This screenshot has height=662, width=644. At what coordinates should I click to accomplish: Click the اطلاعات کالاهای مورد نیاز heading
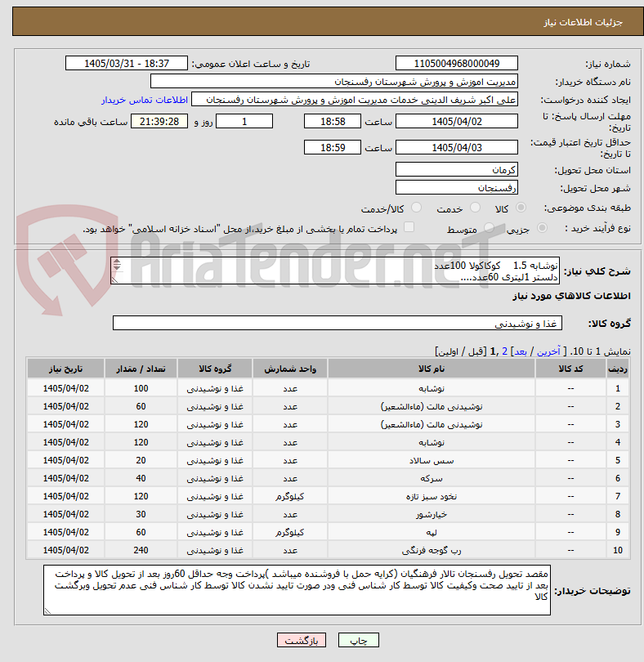coord(571,296)
